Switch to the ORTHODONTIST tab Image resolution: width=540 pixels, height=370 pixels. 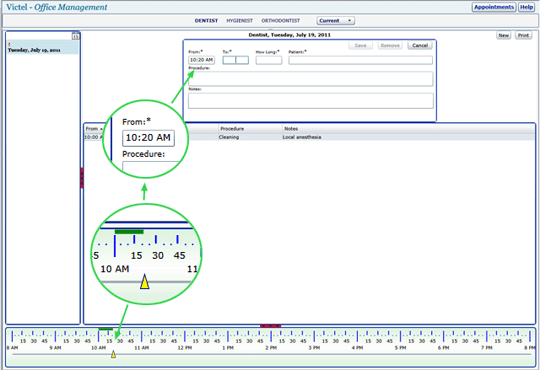tap(280, 21)
